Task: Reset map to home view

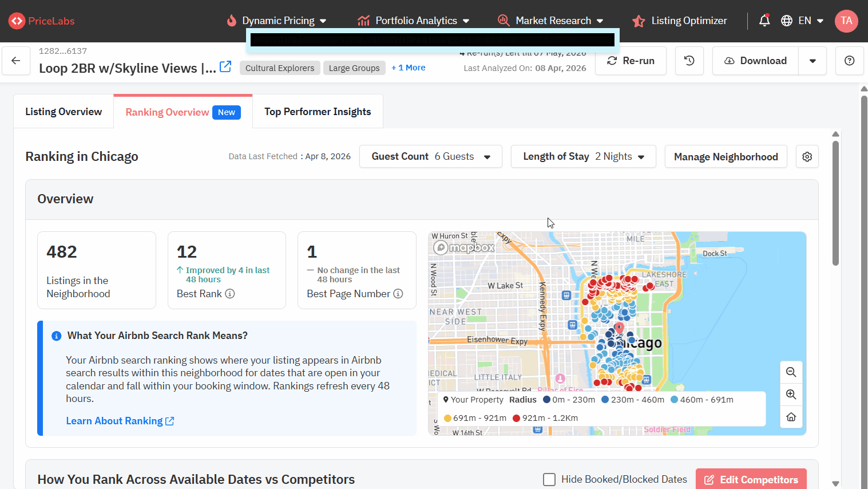Action: (791, 417)
